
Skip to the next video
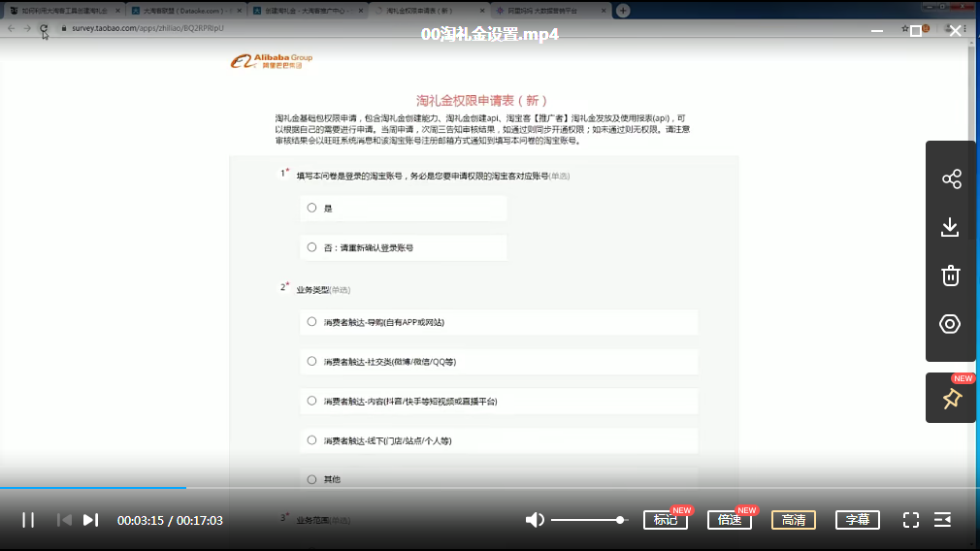pos(90,520)
